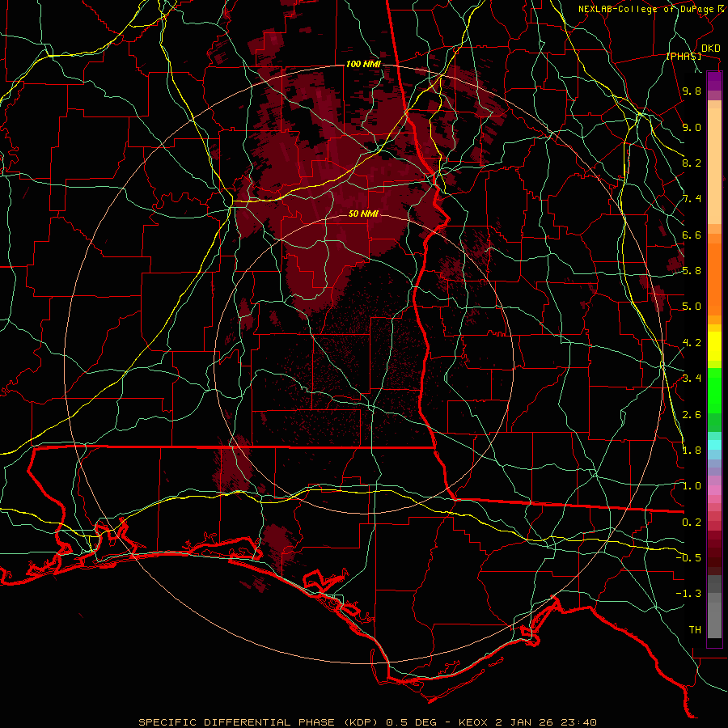728x728 pixels.
Task: Click the 3.4 scale value
Action: pyautogui.click(x=692, y=379)
